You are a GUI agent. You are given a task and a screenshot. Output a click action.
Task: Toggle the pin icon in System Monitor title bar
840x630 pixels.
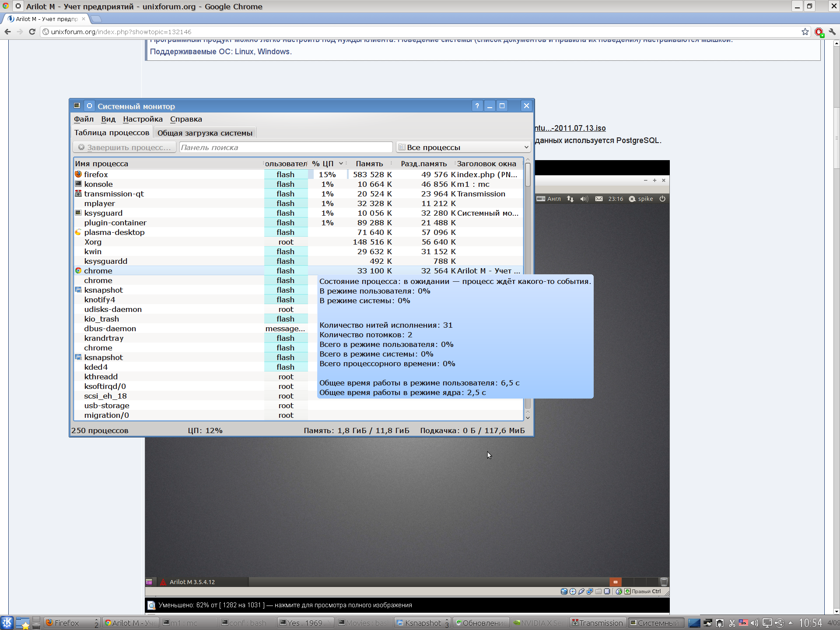point(89,106)
